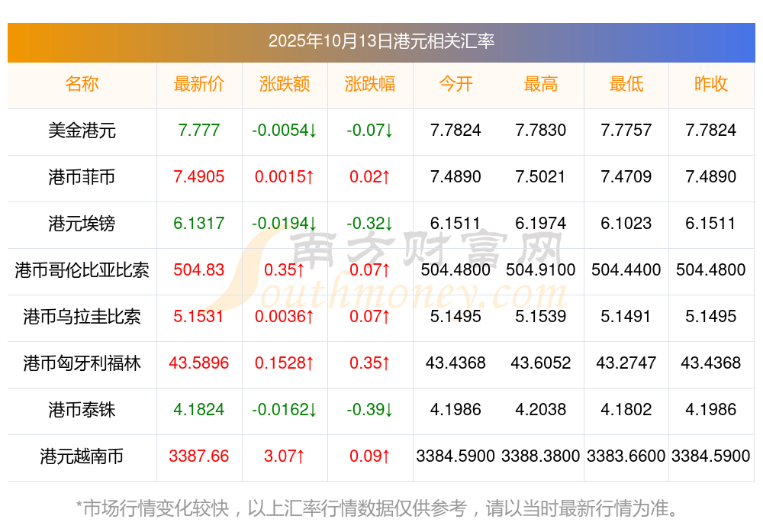The width and height of the screenshot is (763, 532).
Task: Click change amount -0.0162↓
Action: [284, 410]
